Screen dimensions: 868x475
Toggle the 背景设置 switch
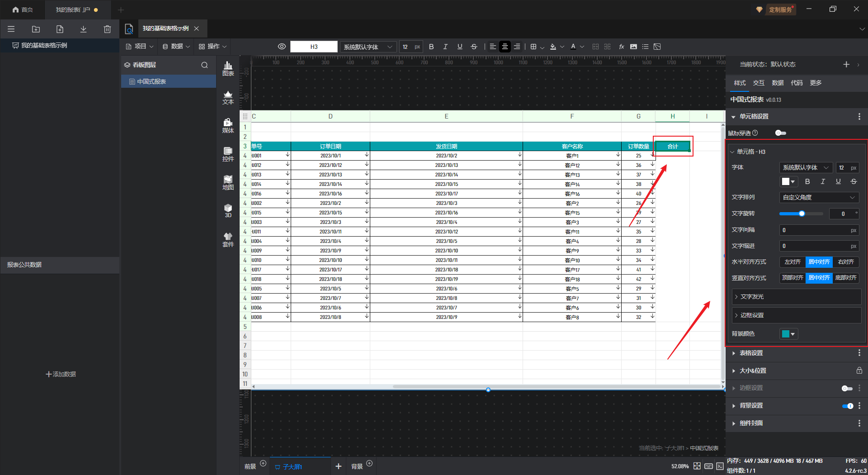pos(847,406)
